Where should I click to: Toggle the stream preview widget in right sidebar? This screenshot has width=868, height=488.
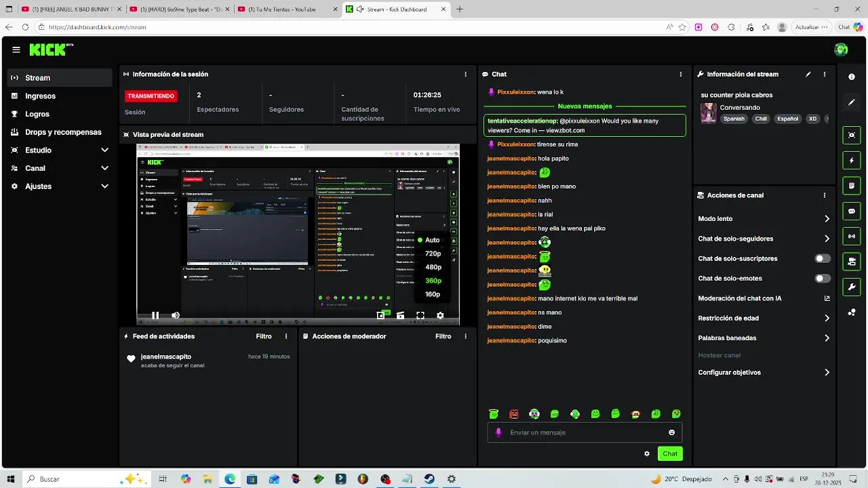pyautogui.click(x=852, y=135)
